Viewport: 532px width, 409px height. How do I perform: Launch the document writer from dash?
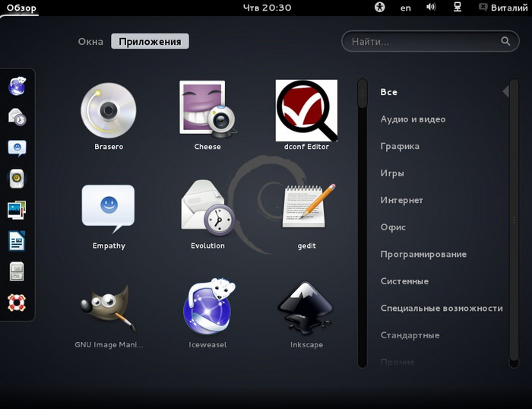click(x=17, y=241)
